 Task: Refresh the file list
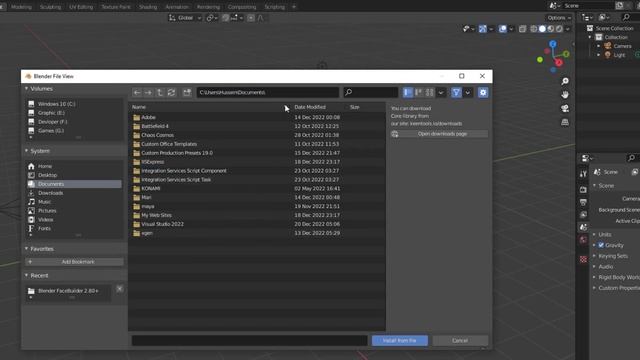click(171, 93)
